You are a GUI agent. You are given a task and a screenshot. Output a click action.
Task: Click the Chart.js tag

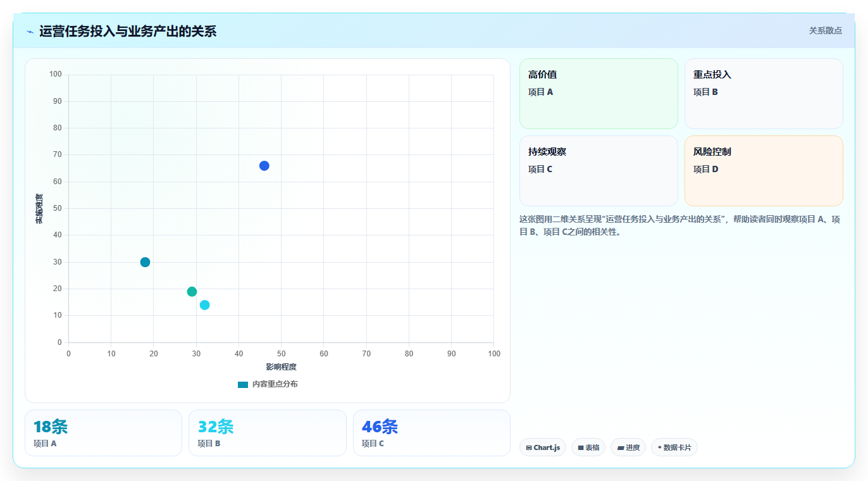pyautogui.click(x=543, y=447)
